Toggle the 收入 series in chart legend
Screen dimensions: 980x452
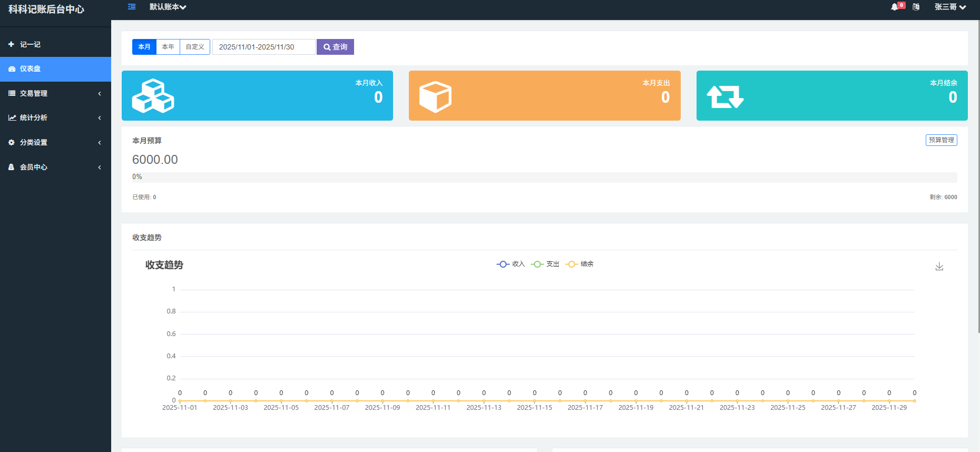coord(511,264)
